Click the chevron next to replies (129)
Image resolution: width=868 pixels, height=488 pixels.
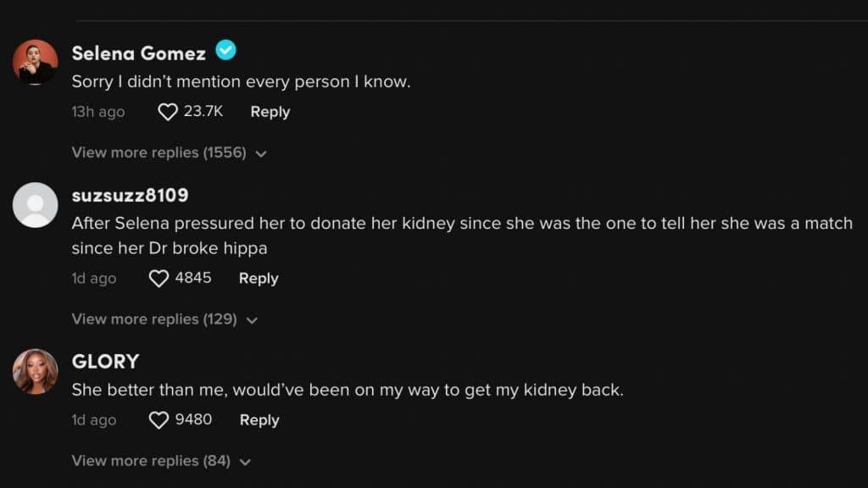click(252, 320)
